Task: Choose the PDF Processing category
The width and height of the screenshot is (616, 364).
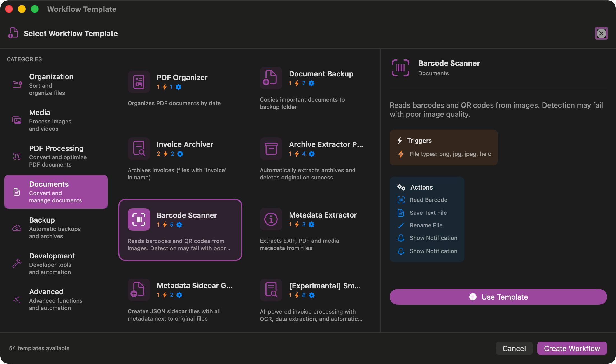Action: pyautogui.click(x=56, y=156)
